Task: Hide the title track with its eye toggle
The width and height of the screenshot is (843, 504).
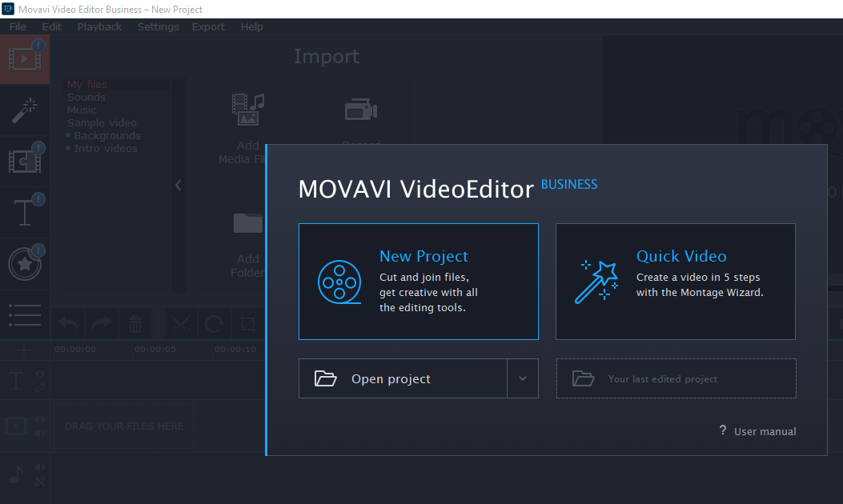Action: [x=38, y=374]
